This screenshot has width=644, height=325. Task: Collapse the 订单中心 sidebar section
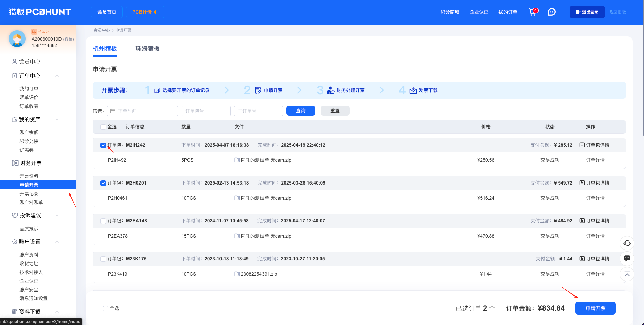pyautogui.click(x=57, y=76)
